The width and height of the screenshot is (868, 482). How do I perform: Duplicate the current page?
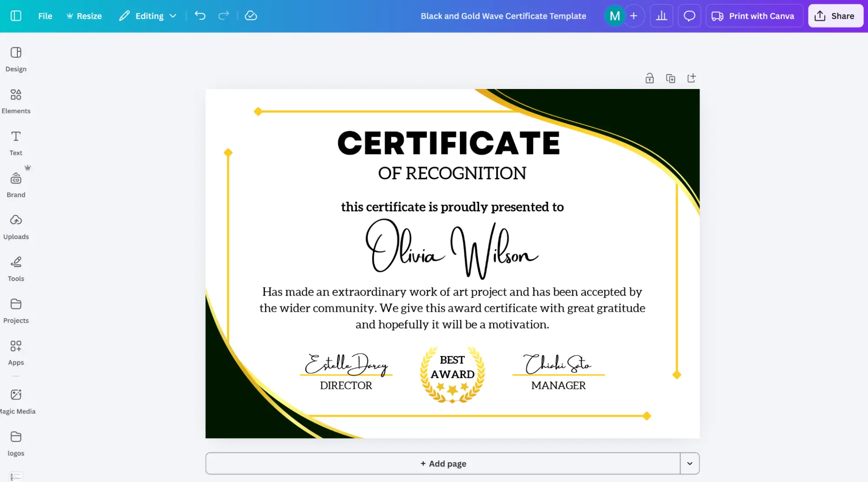(x=670, y=78)
